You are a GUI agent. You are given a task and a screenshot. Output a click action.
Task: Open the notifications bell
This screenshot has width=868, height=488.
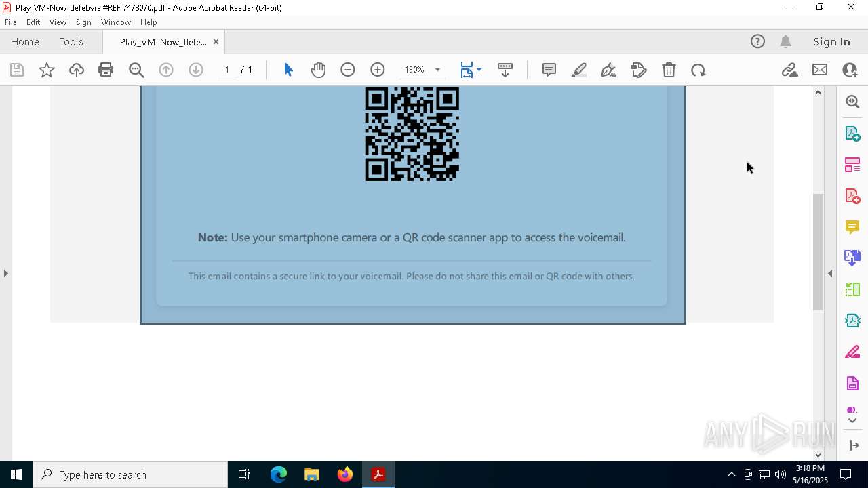(x=786, y=41)
